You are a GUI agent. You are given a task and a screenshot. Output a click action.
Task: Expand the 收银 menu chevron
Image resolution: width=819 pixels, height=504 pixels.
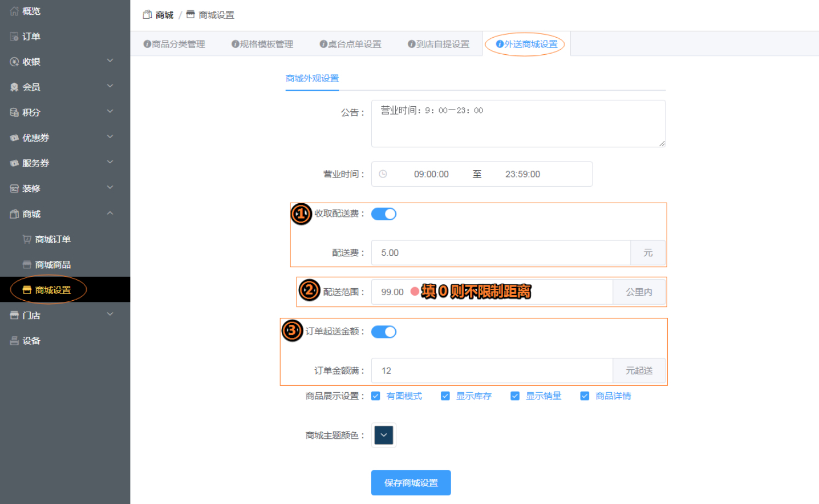click(110, 61)
